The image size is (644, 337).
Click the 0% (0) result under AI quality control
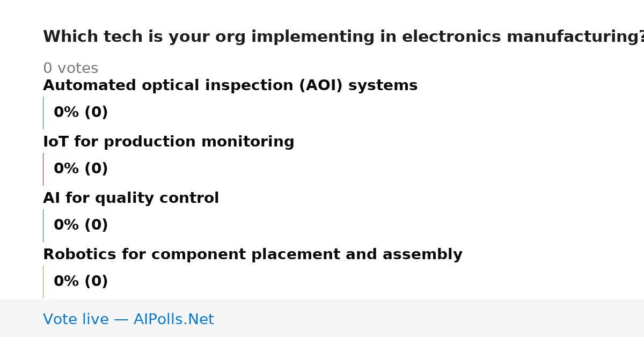click(x=80, y=225)
